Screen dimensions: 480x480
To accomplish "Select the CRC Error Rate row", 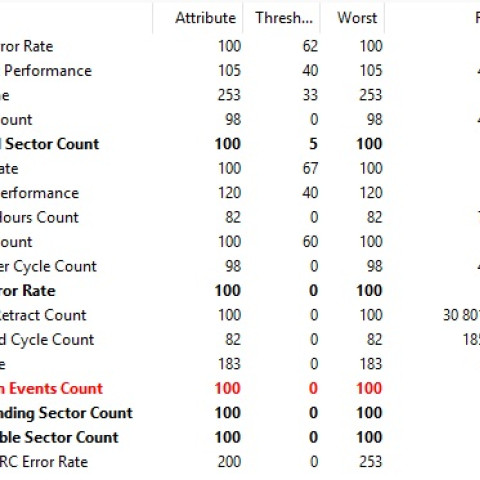I will coord(240,462).
